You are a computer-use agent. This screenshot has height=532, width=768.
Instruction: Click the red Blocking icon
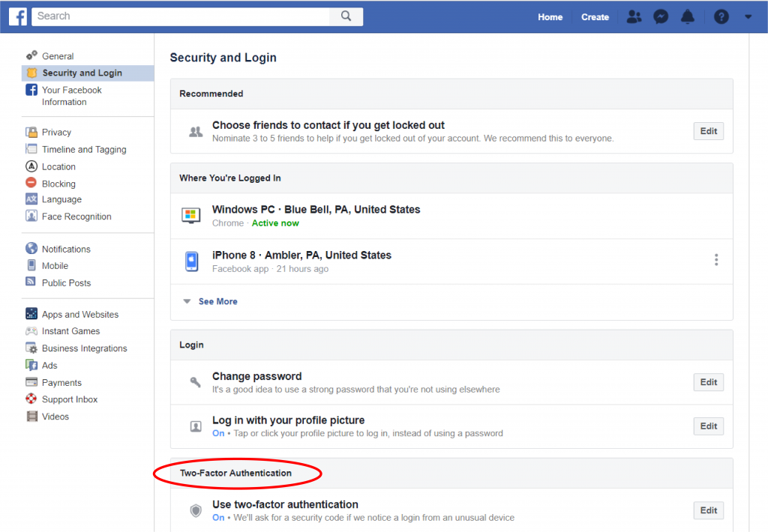[x=31, y=183]
